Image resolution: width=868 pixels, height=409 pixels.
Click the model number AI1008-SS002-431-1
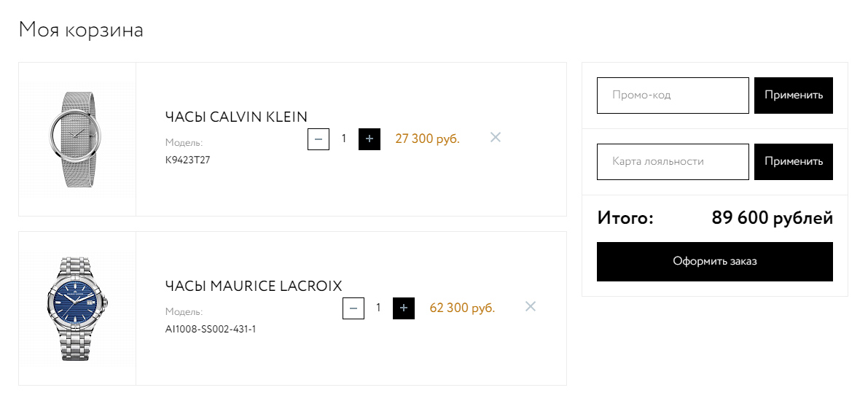[x=211, y=329]
